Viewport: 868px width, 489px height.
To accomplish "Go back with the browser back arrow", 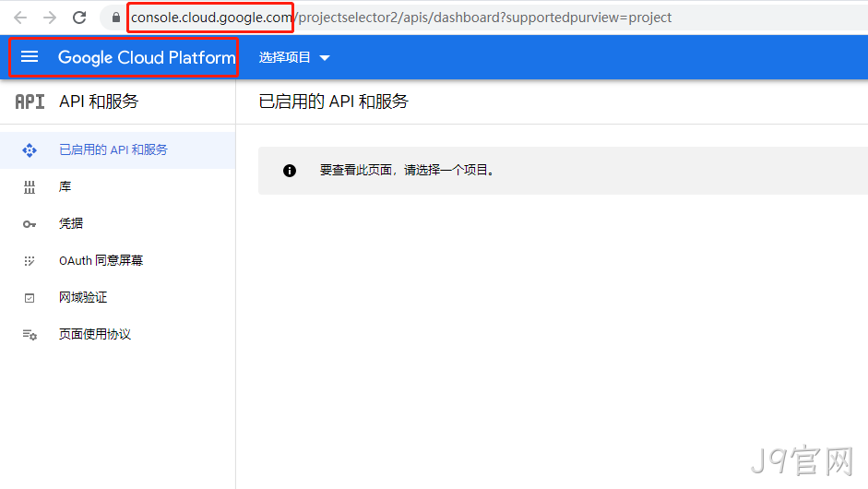I will 20,18.
